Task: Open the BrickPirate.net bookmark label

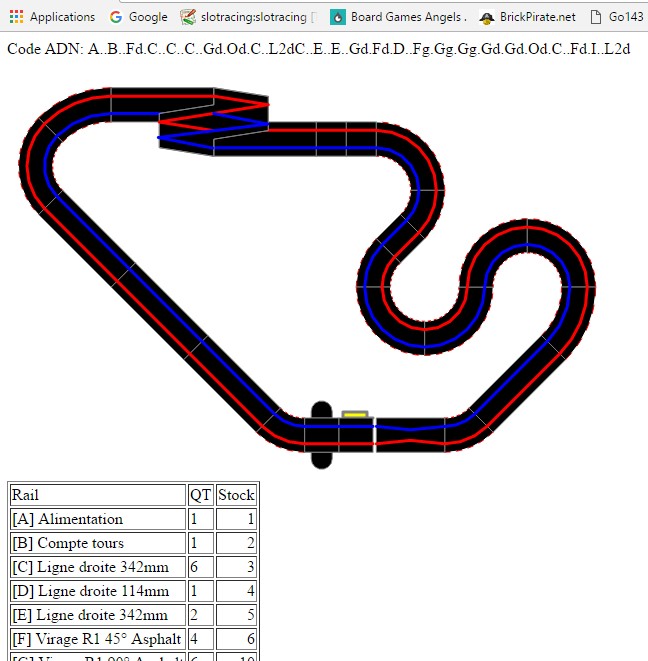Action: click(537, 17)
